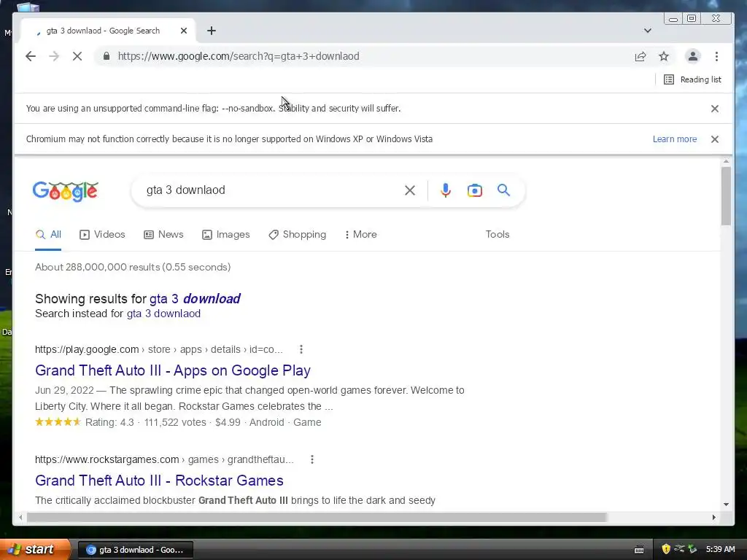The image size is (747, 560).
Task: Click the security shield tray icon
Action: (x=665, y=549)
